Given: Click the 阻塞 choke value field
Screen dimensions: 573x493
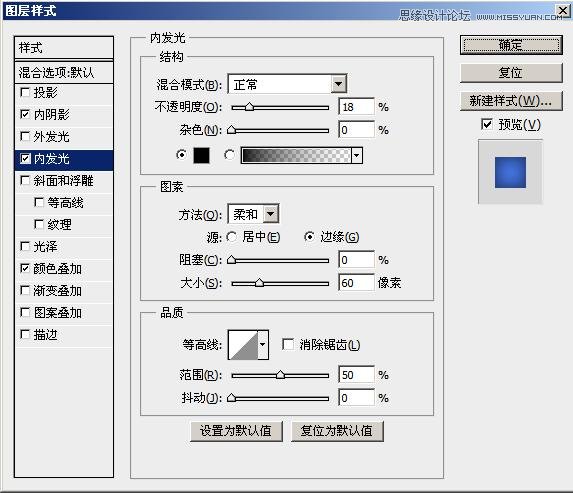Looking at the screenshot, I should 356,260.
